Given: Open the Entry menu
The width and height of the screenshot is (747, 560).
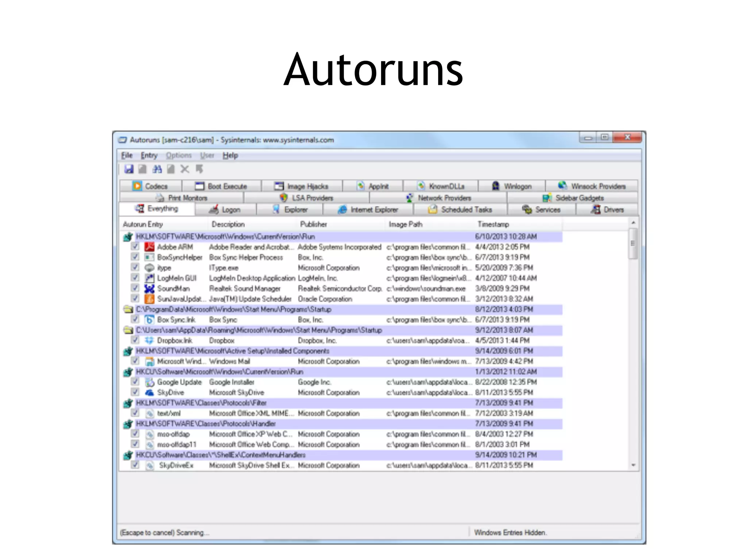Looking at the screenshot, I should [149, 155].
